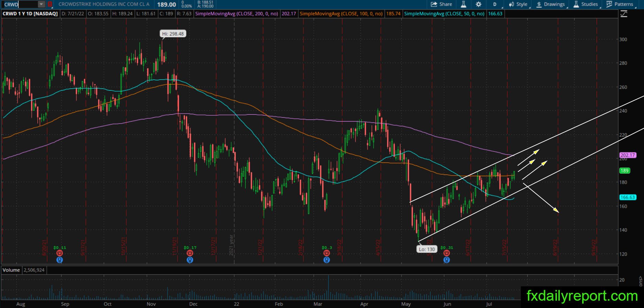Open the Drawings menu

click(551, 4)
